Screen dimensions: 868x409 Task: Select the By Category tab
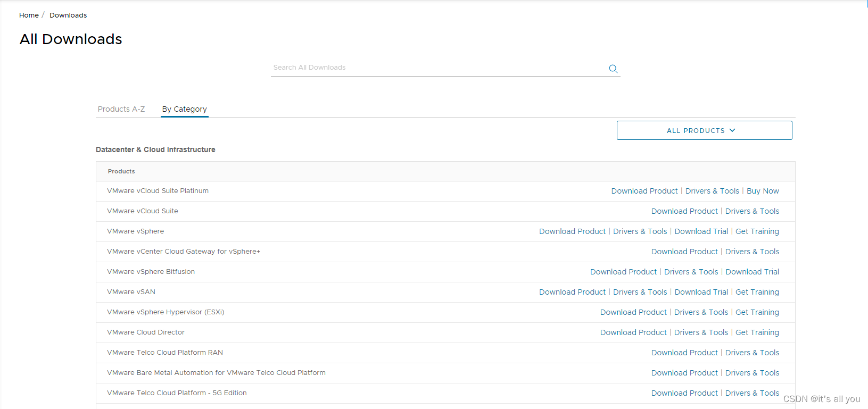[184, 109]
